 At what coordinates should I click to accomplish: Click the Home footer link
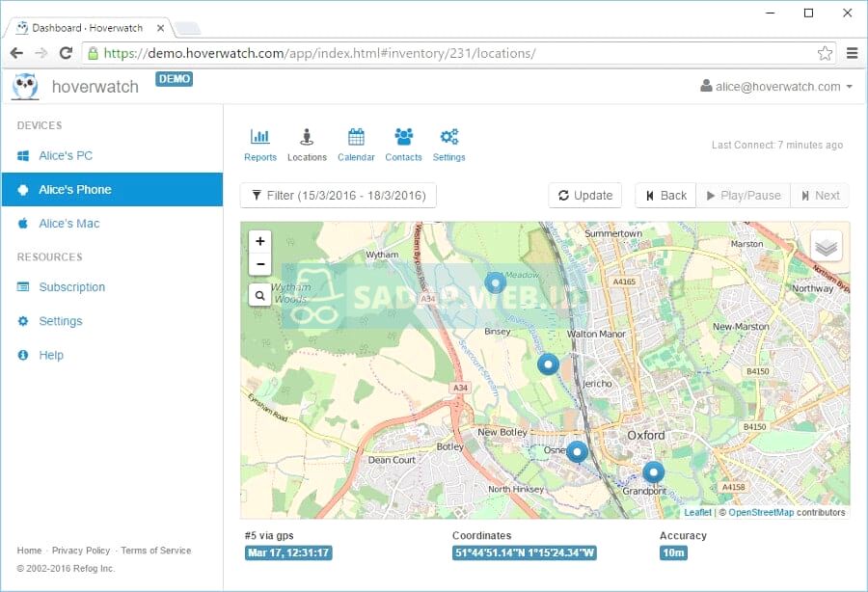tap(29, 551)
